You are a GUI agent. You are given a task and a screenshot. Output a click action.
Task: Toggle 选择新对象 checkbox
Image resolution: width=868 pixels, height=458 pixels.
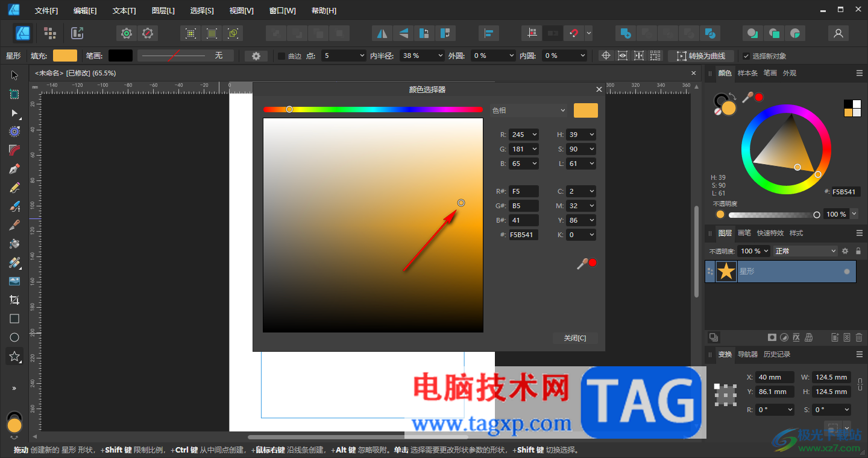746,56
